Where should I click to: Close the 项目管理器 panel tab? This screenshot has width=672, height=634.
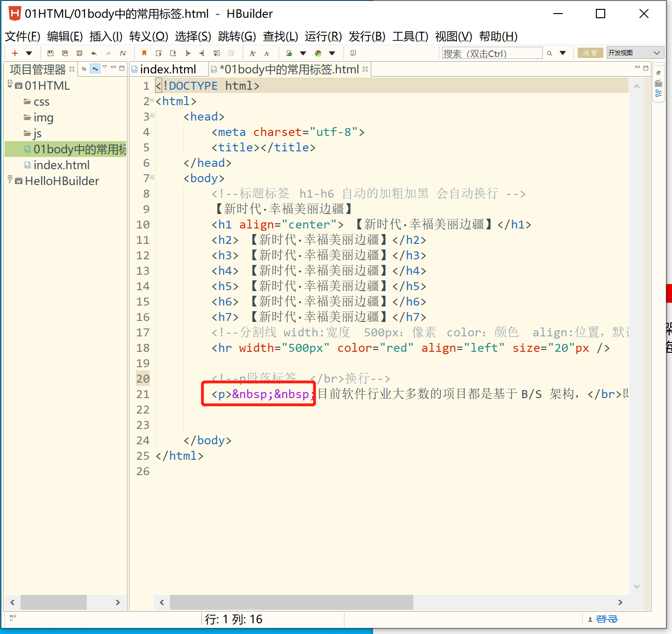click(x=72, y=69)
